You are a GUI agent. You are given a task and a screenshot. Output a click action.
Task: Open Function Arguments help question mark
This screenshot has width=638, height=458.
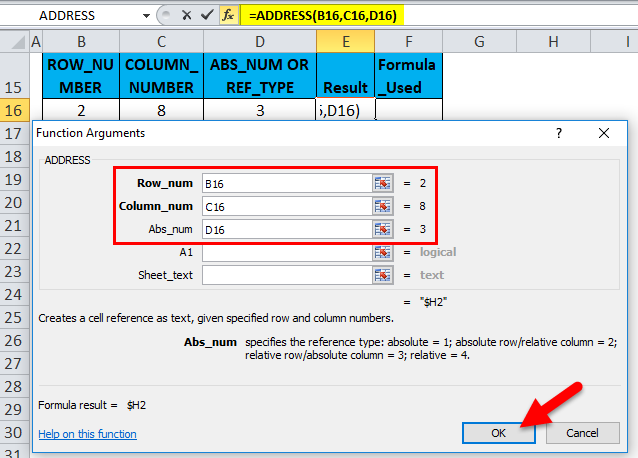tap(559, 133)
